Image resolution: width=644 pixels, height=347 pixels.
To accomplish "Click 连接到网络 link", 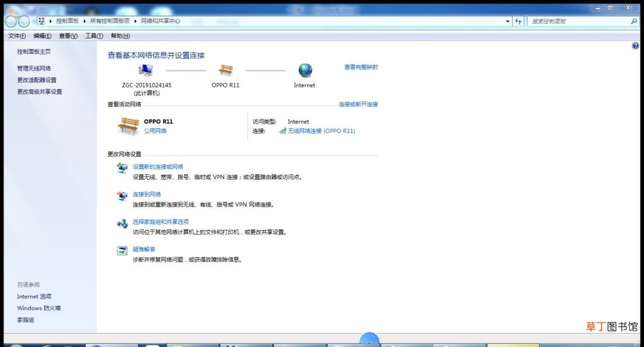I will pos(147,194).
